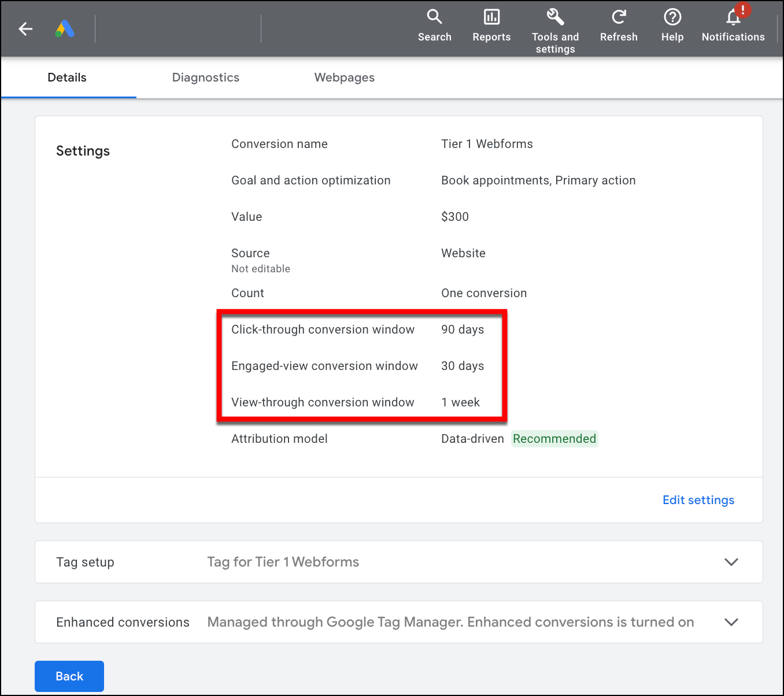Screen dimensions: 784x696
Task: Click the back arrow in header
Action: [x=25, y=29]
